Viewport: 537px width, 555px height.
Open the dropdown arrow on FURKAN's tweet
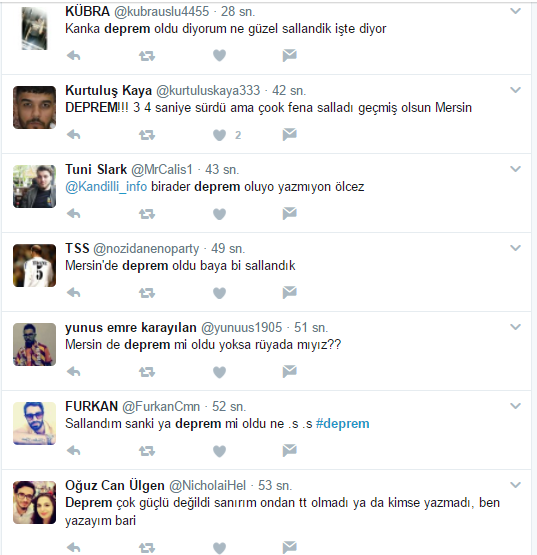[515, 406]
